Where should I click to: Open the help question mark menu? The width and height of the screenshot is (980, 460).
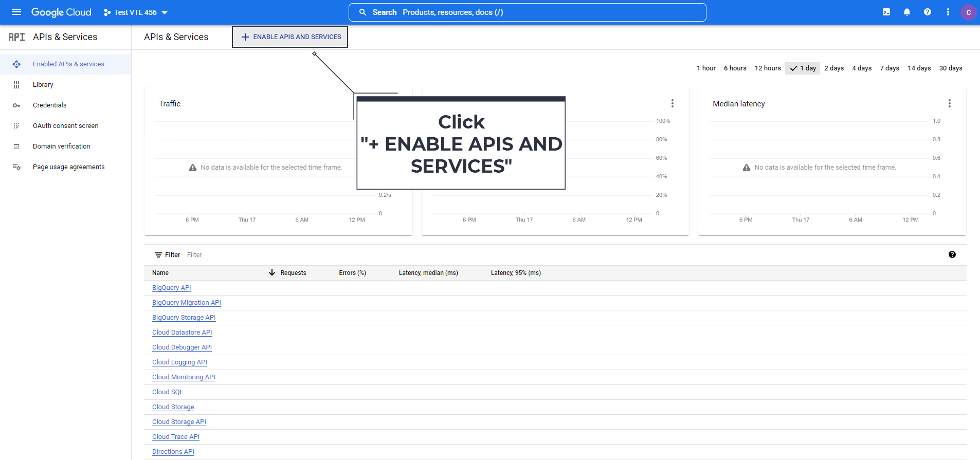pyautogui.click(x=928, y=12)
